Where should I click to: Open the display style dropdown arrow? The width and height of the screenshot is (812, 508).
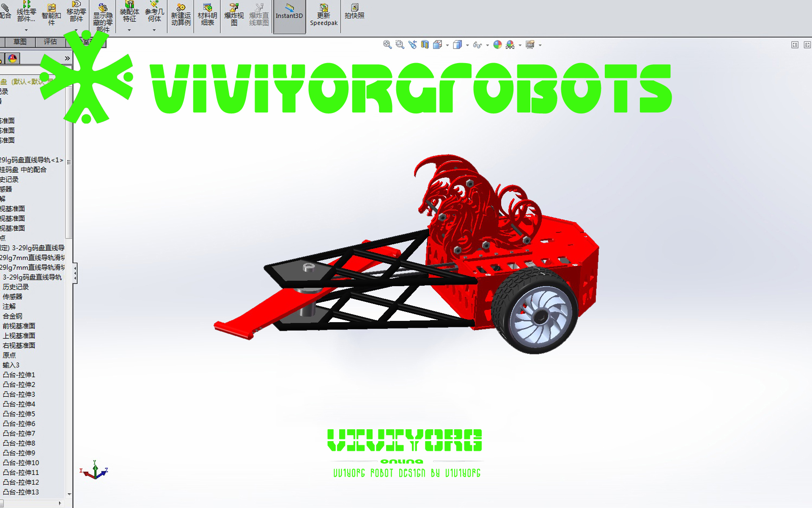pyautogui.click(x=467, y=44)
